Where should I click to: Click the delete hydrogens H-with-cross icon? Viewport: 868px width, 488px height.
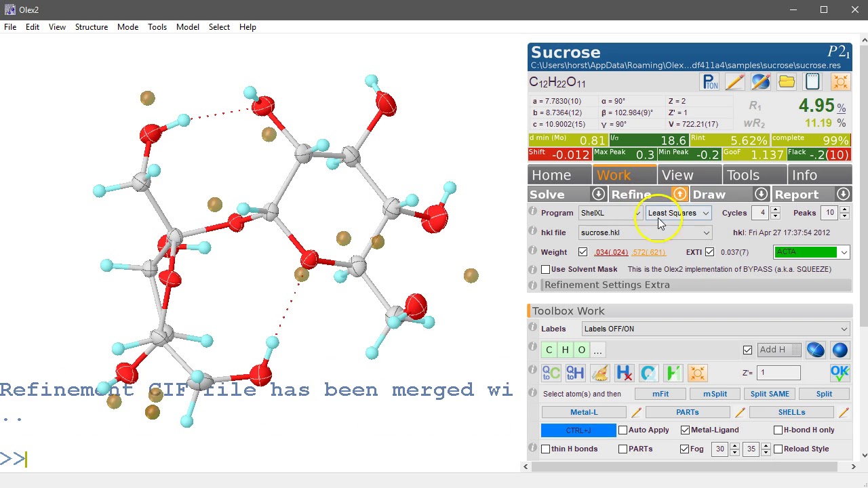624,373
